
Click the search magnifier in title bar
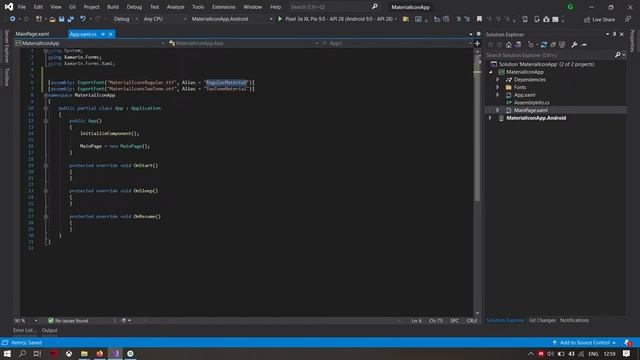click(x=375, y=7)
